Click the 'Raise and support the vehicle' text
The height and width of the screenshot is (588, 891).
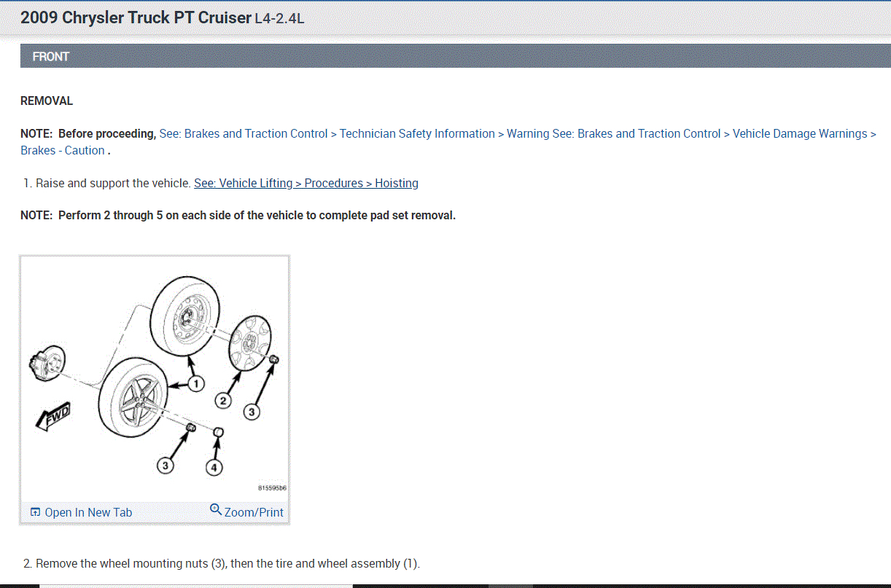(113, 183)
